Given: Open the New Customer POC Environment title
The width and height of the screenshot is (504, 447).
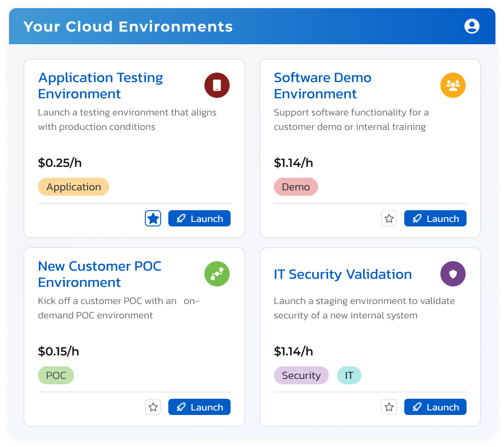Looking at the screenshot, I should pos(100,274).
